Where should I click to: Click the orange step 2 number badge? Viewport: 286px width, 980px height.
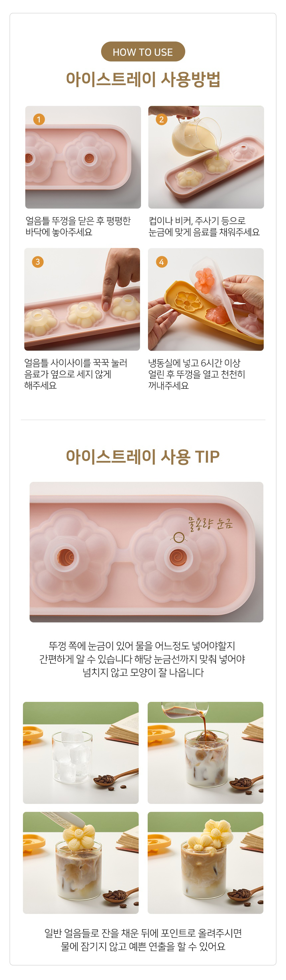(x=162, y=119)
